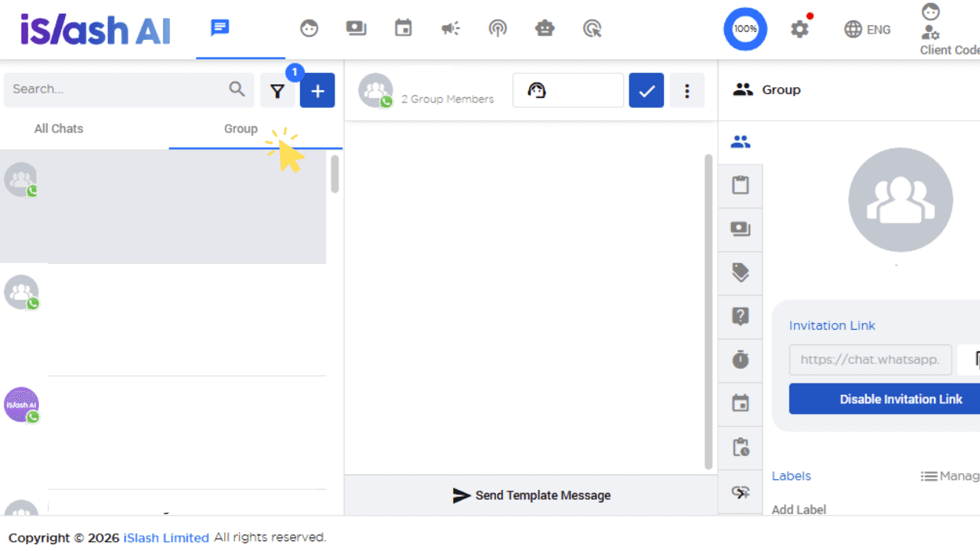Click the chat list scrollbar
The width and height of the screenshot is (980, 551).
coord(335,174)
